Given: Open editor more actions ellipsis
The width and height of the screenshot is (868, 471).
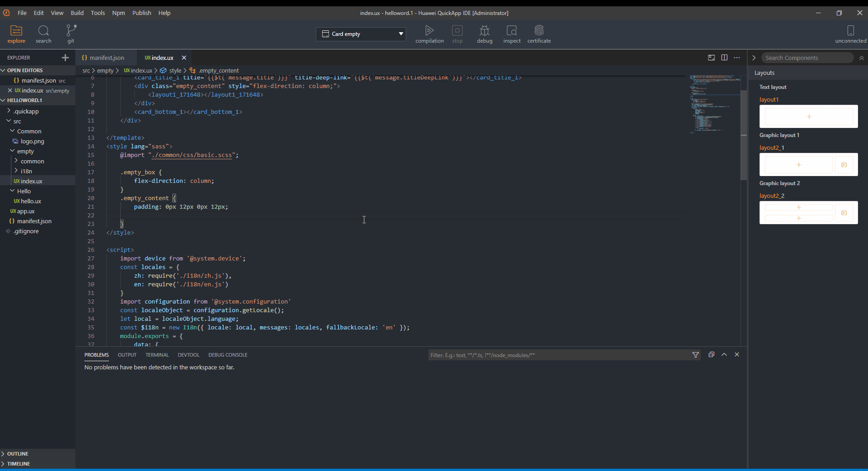Looking at the screenshot, I should (x=737, y=58).
